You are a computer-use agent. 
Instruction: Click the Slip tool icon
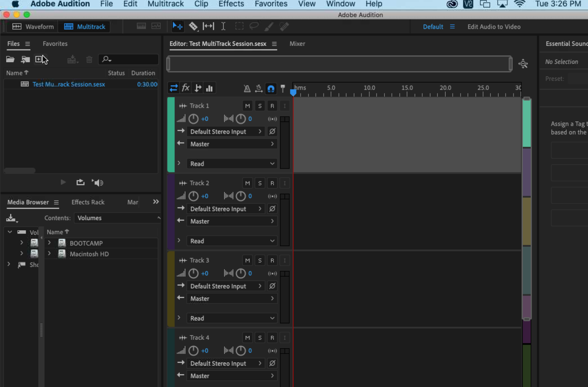pyautogui.click(x=208, y=26)
